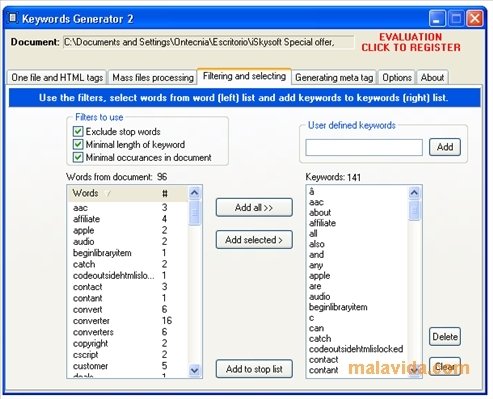Open the Generating meta tag tab

click(x=334, y=78)
